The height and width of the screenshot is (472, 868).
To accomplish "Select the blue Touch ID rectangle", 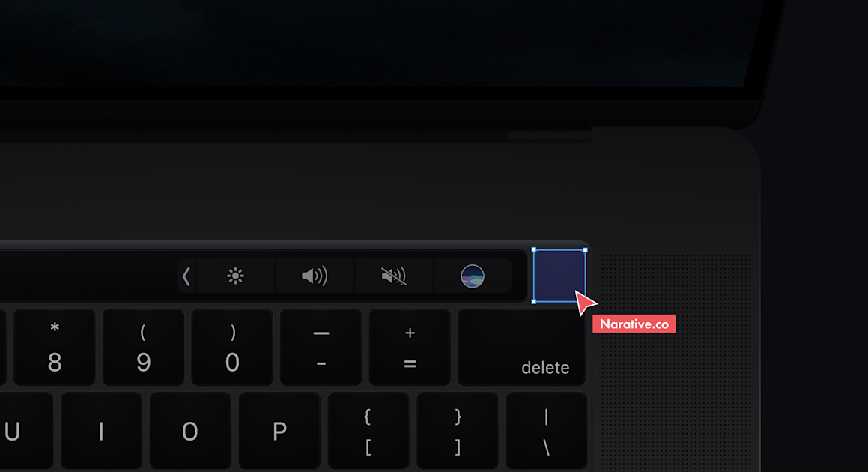I will pyautogui.click(x=559, y=276).
